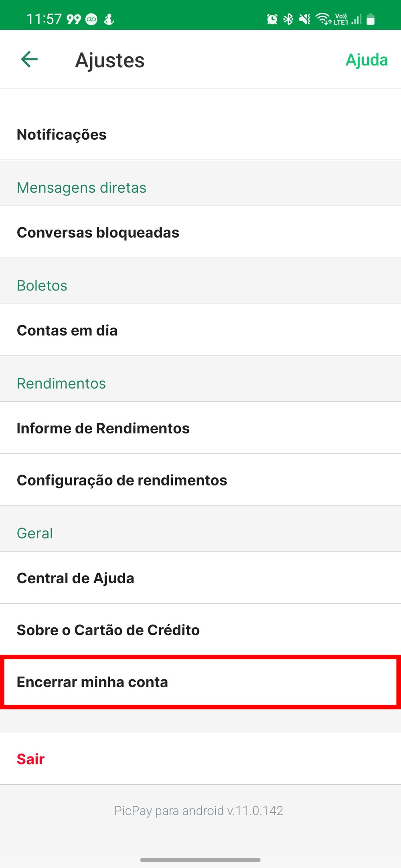This screenshot has height=868, width=401.
Task: Select Encerrar minha conta
Action: pos(93,682)
